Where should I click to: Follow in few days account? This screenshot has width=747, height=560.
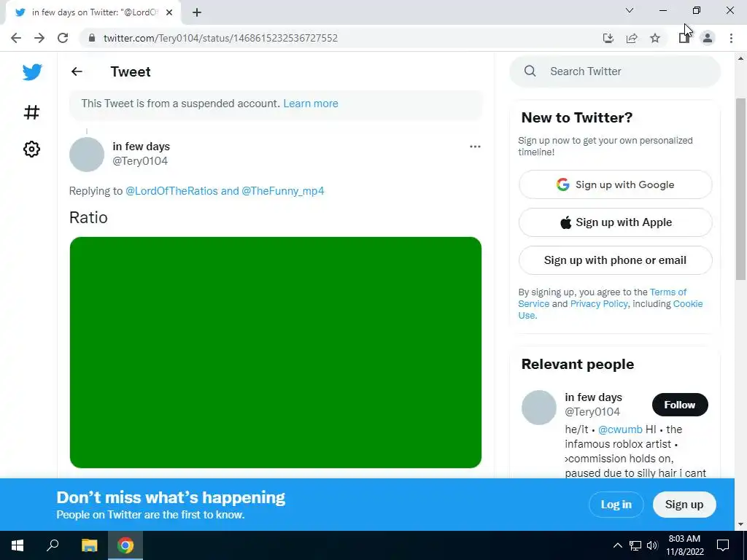[x=680, y=405]
